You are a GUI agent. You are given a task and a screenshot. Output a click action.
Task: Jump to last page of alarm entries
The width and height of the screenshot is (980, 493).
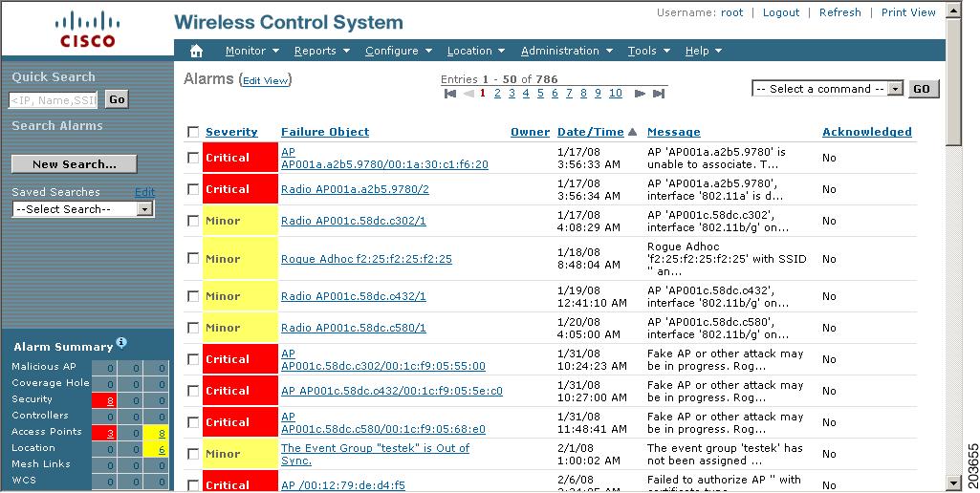point(658,94)
